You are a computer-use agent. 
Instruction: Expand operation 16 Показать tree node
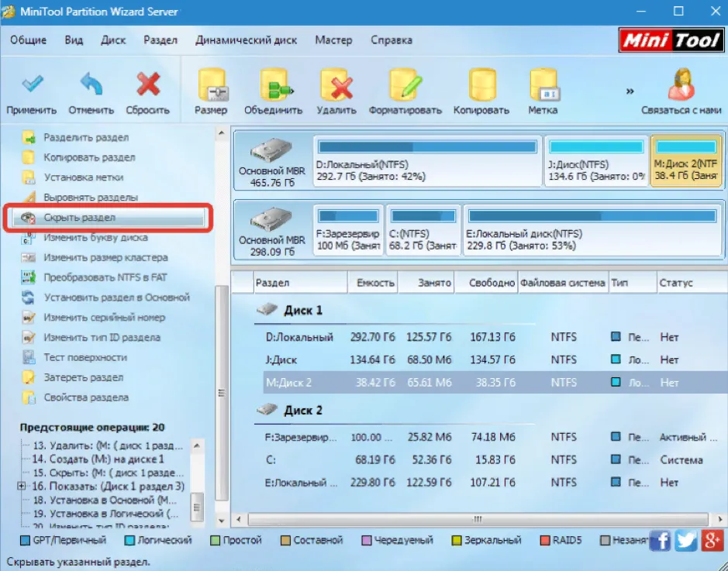pyautogui.click(x=22, y=486)
